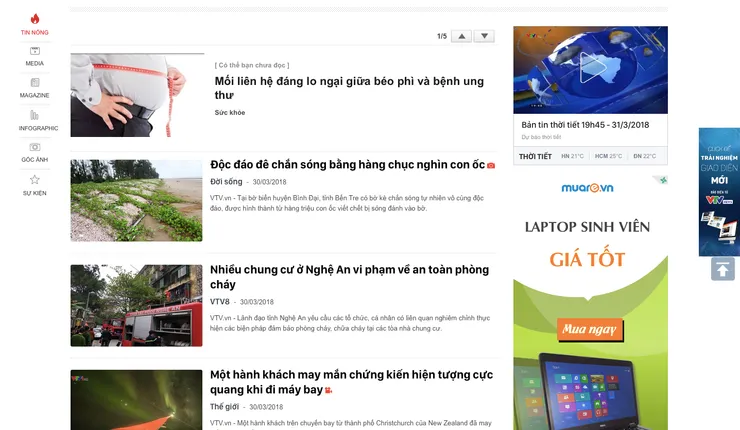Go to Góc Ảnh camera icon
This screenshot has width=740, height=430.
tap(35, 147)
